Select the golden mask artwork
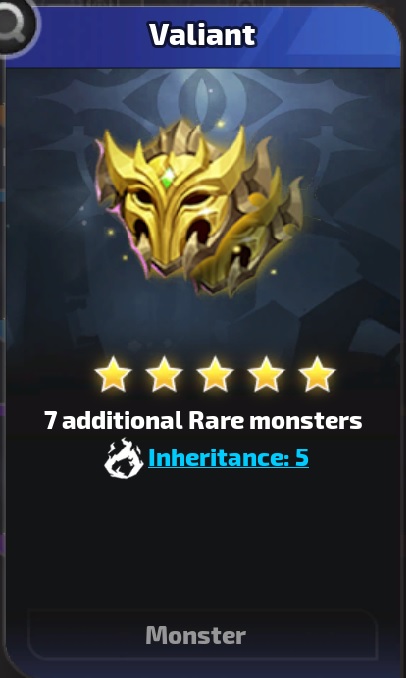 pos(199,208)
